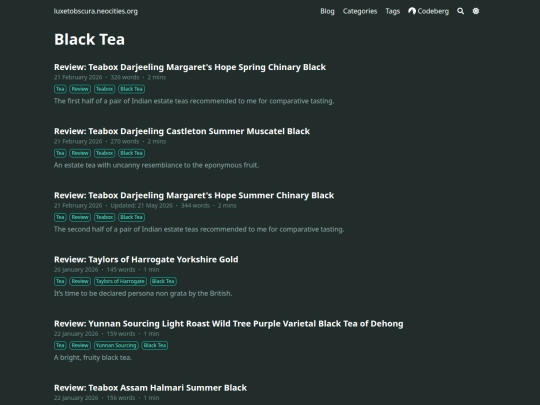540x405 pixels.
Task: Select Black Tea tag under Yunnan Sourcing review
Action: pos(155,345)
